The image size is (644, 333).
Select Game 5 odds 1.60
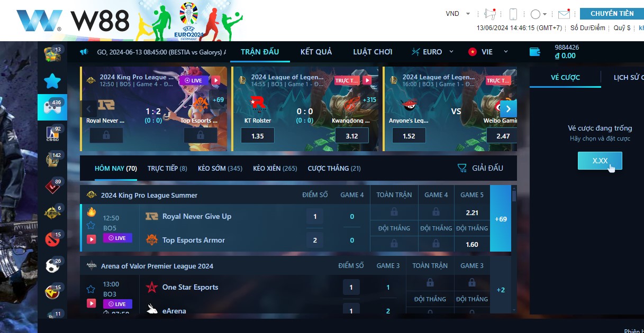pos(472,244)
